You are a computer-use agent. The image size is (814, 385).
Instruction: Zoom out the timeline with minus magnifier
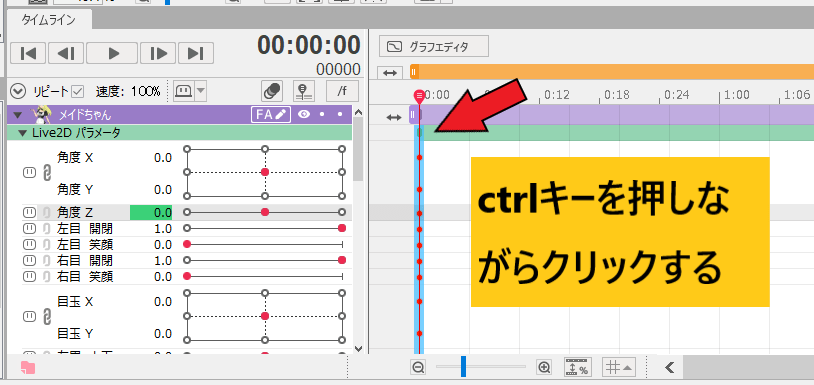(x=418, y=367)
